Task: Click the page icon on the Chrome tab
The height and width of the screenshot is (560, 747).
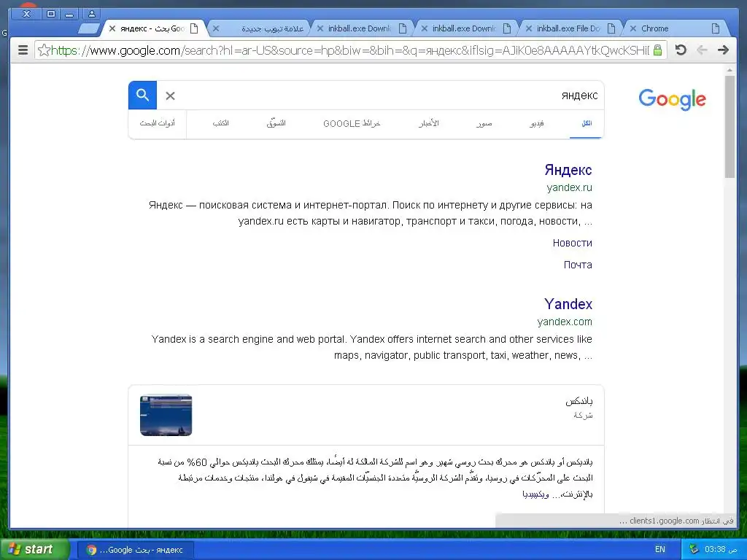Action: pyautogui.click(x=715, y=28)
